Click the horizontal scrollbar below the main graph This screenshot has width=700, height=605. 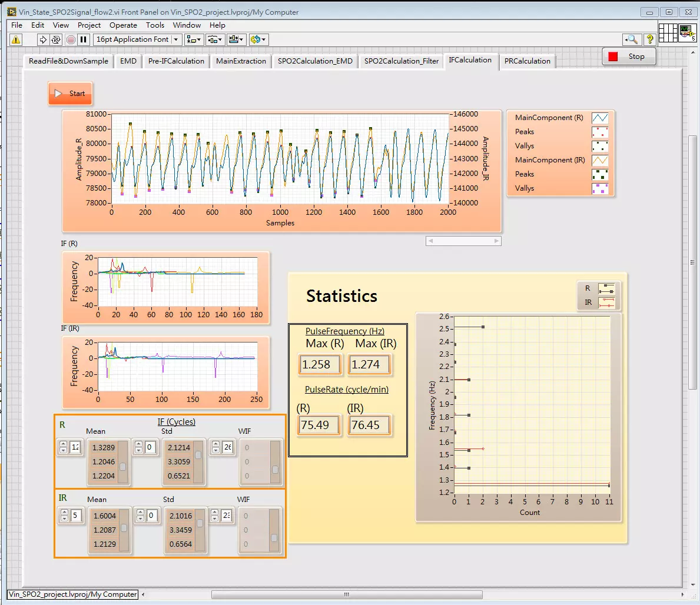click(x=463, y=241)
